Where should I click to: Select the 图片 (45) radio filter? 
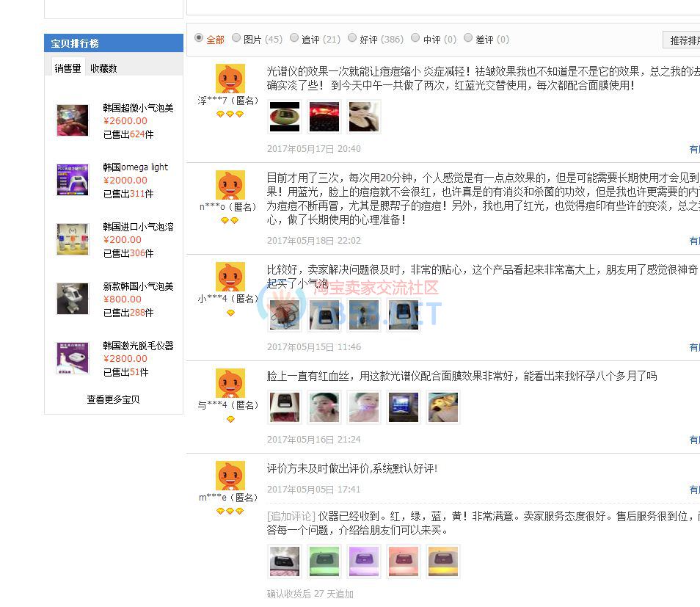click(x=236, y=38)
